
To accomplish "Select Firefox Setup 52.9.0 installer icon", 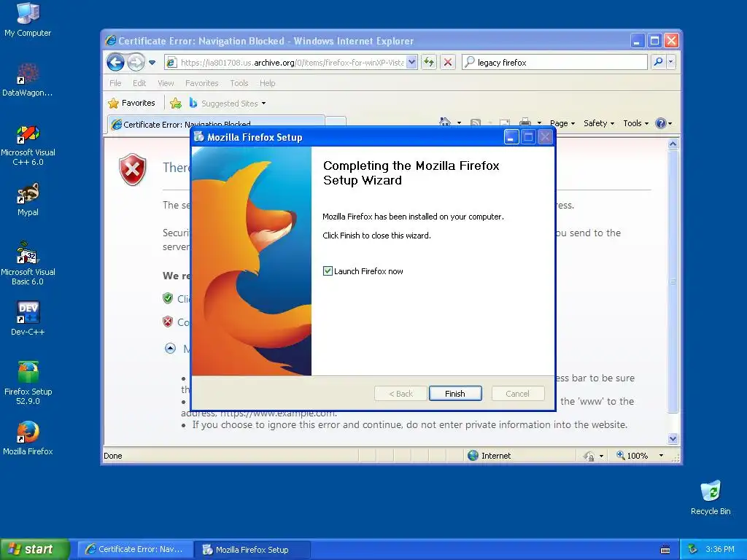I will 28,383.
